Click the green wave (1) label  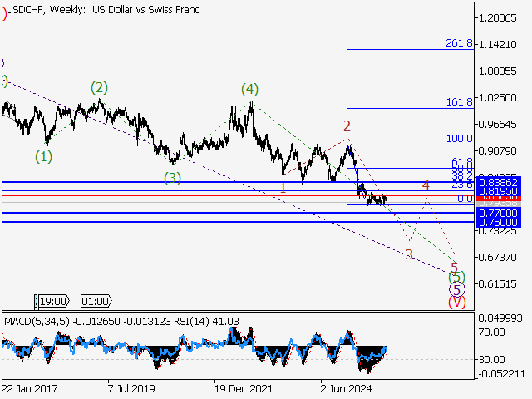point(43,155)
